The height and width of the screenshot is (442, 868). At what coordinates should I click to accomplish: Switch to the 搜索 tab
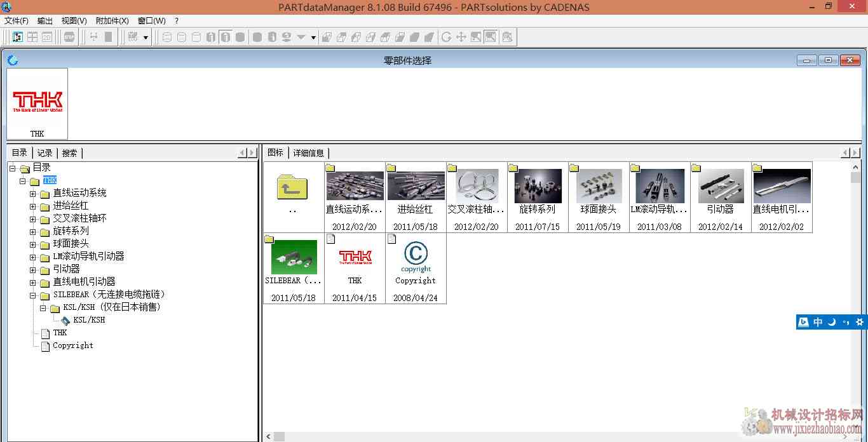coord(69,153)
